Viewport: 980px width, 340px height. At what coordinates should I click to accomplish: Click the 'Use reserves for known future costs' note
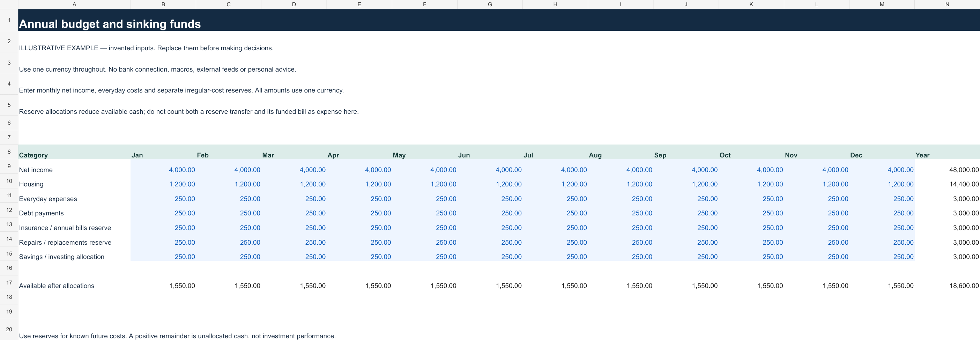[177, 336]
